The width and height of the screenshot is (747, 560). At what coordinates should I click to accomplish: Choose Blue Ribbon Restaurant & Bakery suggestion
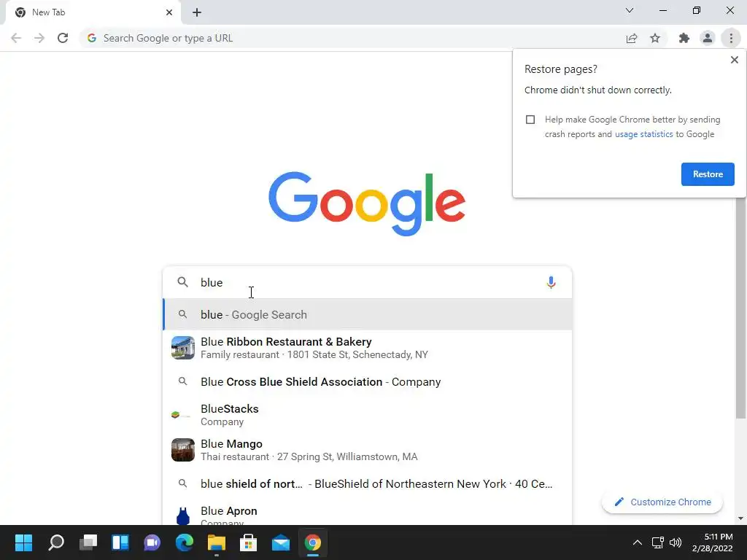(x=367, y=348)
